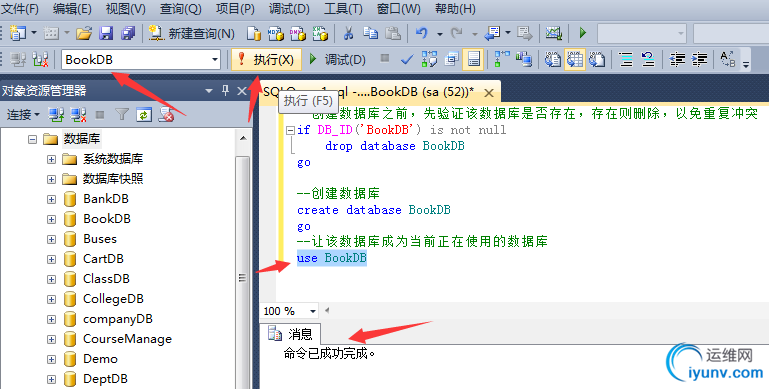The height and width of the screenshot is (389, 769).
Task: Start a new query with 新建查询(N)
Action: (x=192, y=33)
